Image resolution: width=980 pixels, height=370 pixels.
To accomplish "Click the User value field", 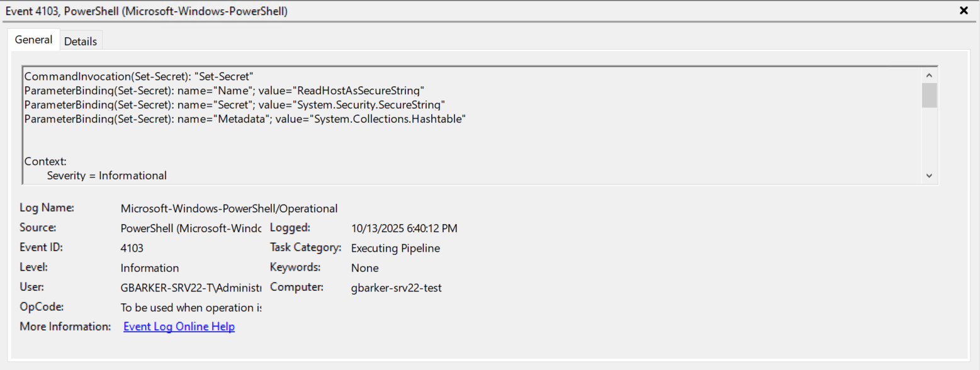I will click(191, 288).
